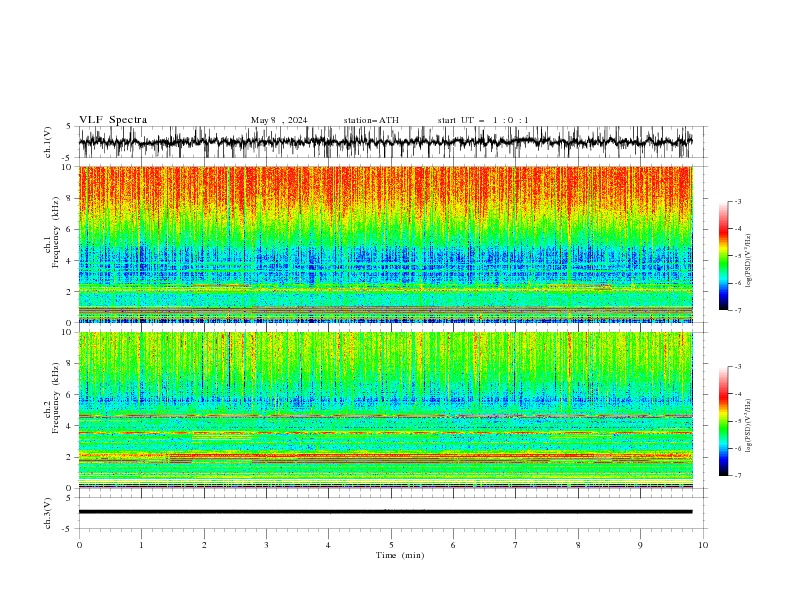The height and width of the screenshot is (612, 792).
Task: Click the 'start UT = 1 : 0 : 1' label
Action: coord(483,120)
